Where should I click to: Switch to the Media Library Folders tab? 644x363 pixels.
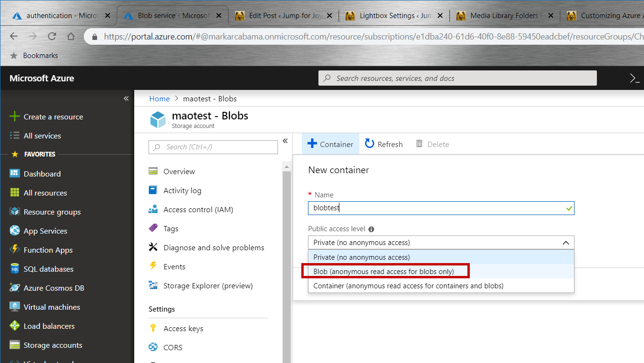click(506, 16)
